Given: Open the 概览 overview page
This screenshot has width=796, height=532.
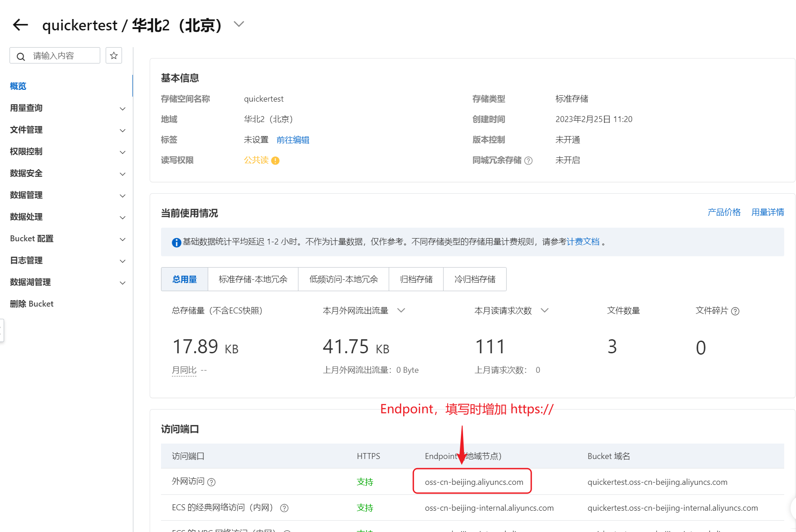Looking at the screenshot, I should click(x=18, y=86).
